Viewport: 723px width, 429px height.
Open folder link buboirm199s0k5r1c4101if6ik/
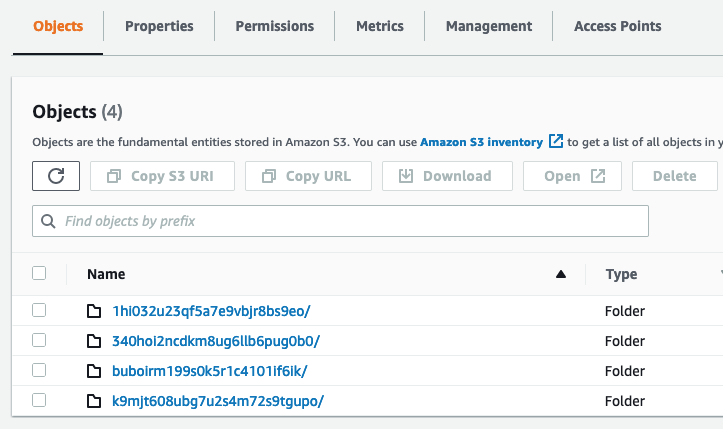pyautogui.click(x=210, y=371)
